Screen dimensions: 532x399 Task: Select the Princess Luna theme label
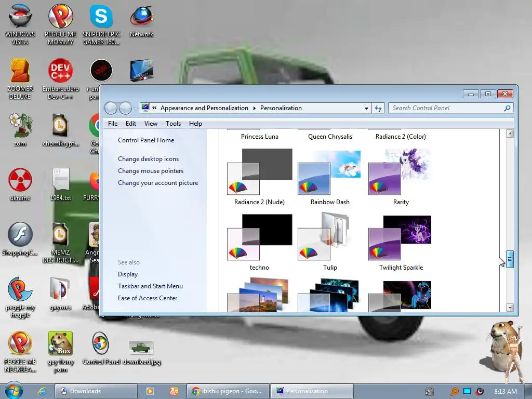point(260,137)
